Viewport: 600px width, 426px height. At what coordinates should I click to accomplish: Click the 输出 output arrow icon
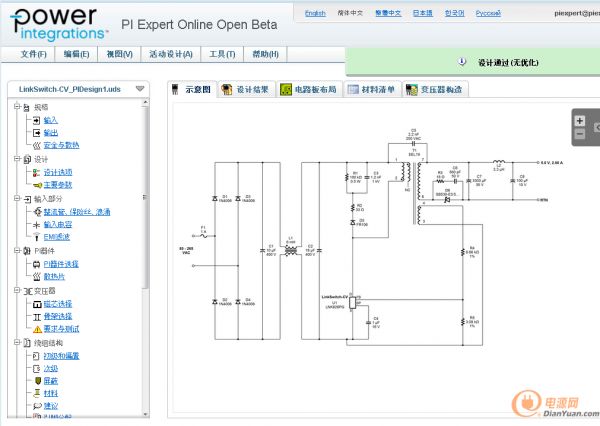[36, 133]
